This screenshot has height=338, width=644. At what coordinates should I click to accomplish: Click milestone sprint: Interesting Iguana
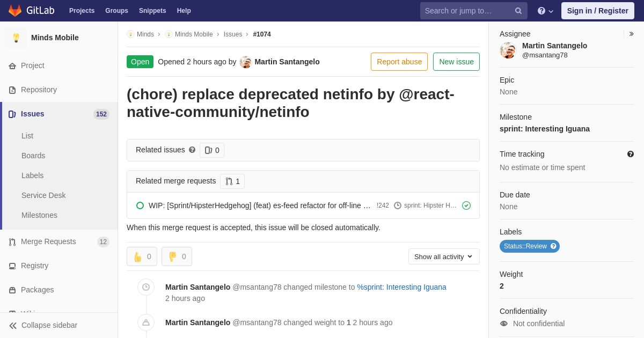click(545, 129)
